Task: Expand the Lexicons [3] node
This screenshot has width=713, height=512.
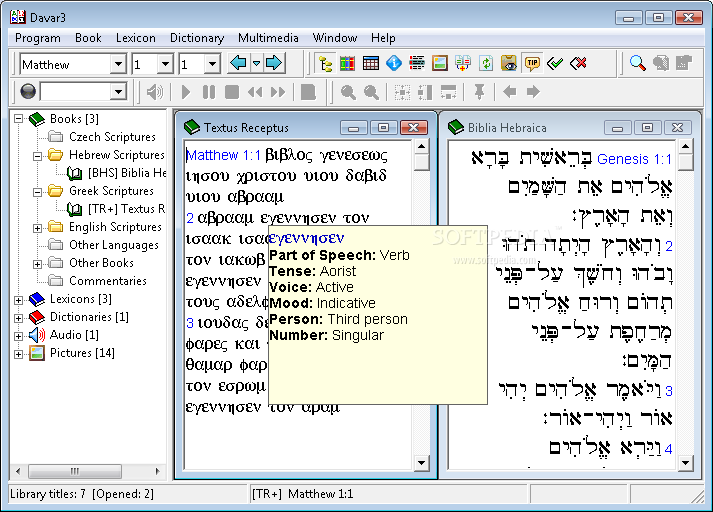Action: point(18,300)
